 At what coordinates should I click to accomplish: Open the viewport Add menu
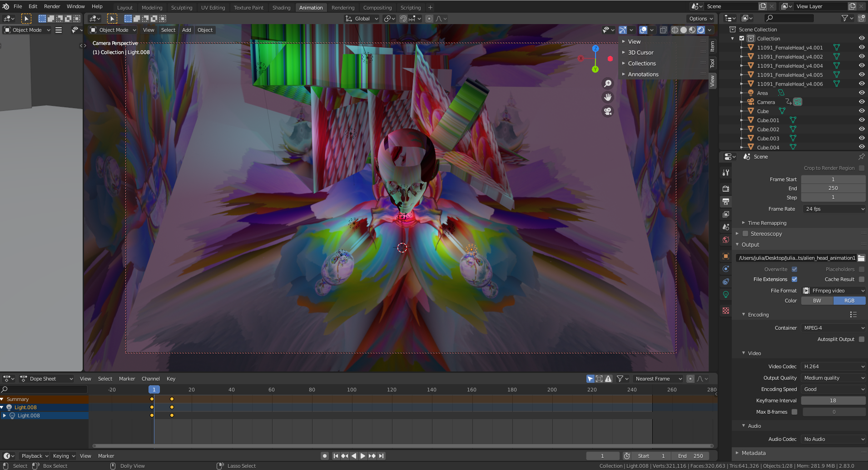click(186, 30)
